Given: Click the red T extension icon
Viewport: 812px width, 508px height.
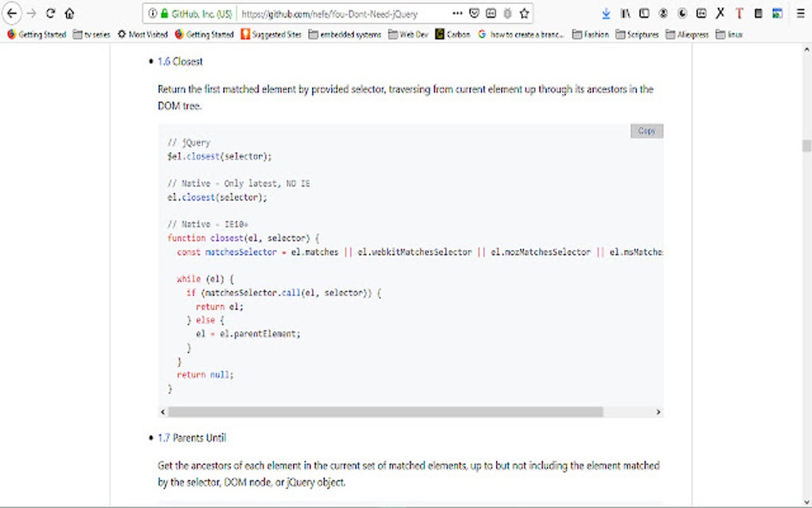Looking at the screenshot, I should click(x=739, y=14).
